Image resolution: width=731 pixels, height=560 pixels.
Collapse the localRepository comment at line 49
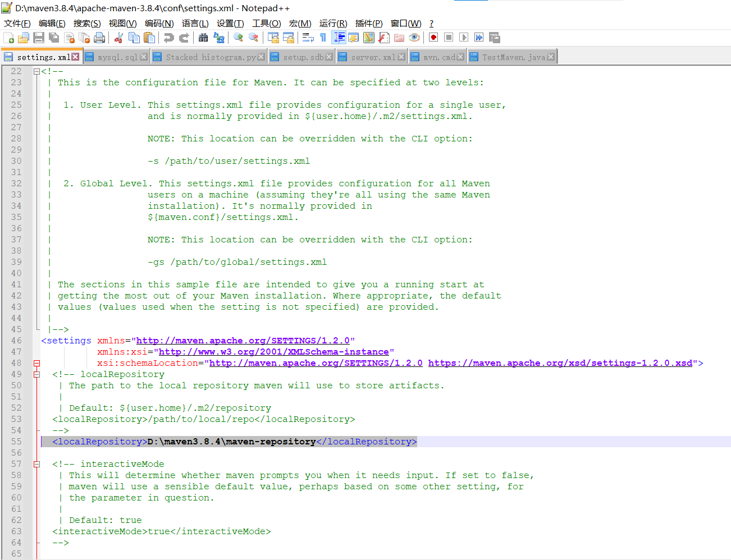click(36, 374)
